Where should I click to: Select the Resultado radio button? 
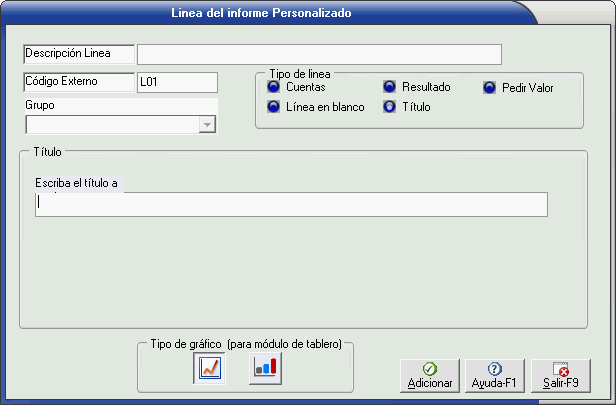pyautogui.click(x=390, y=87)
